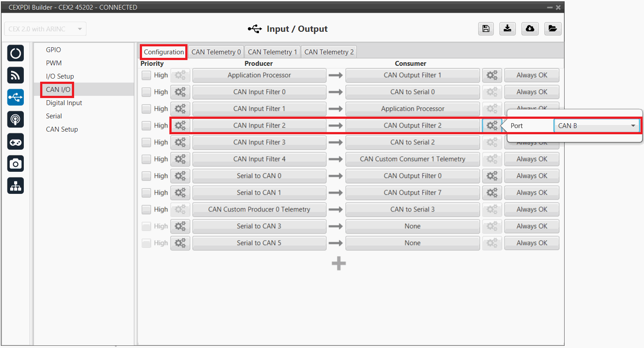Expand the Port dropdown showing CAN B

tap(596, 126)
